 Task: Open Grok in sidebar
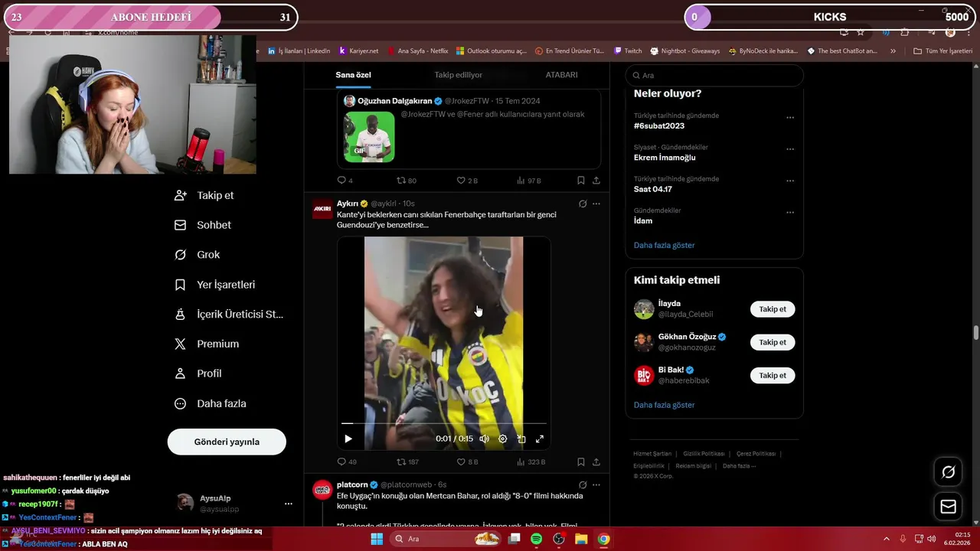pyautogui.click(x=198, y=255)
